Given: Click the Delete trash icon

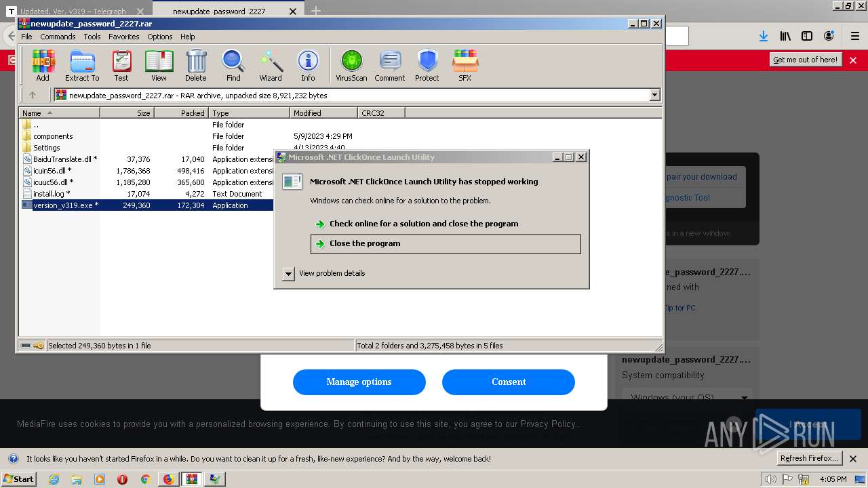Looking at the screenshot, I should click(x=196, y=66).
